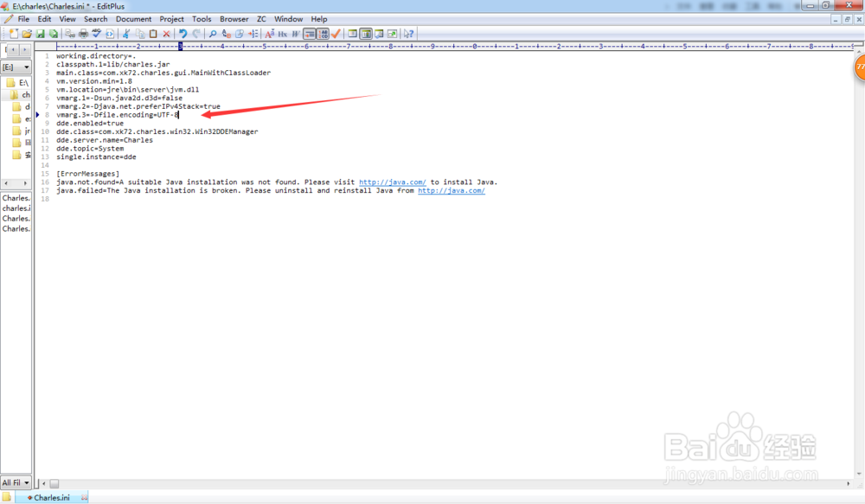Click the Redo toolbar icon
Image resolution: width=865 pixels, height=504 pixels.
point(196,34)
